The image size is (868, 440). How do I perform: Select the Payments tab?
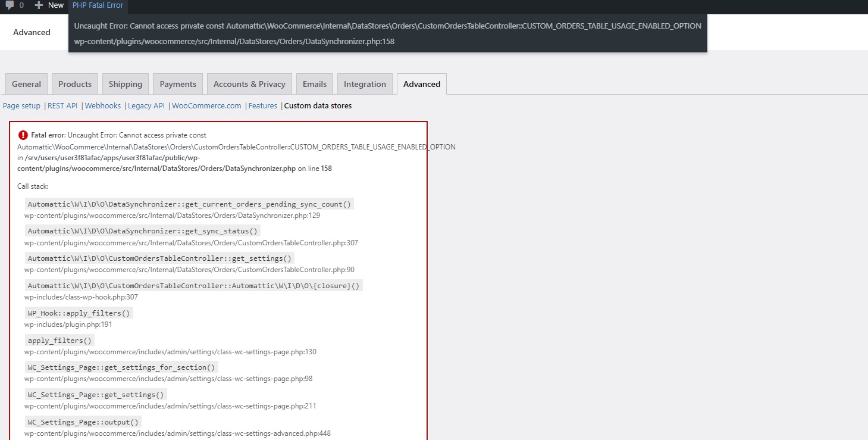pyautogui.click(x=177, y=84)
